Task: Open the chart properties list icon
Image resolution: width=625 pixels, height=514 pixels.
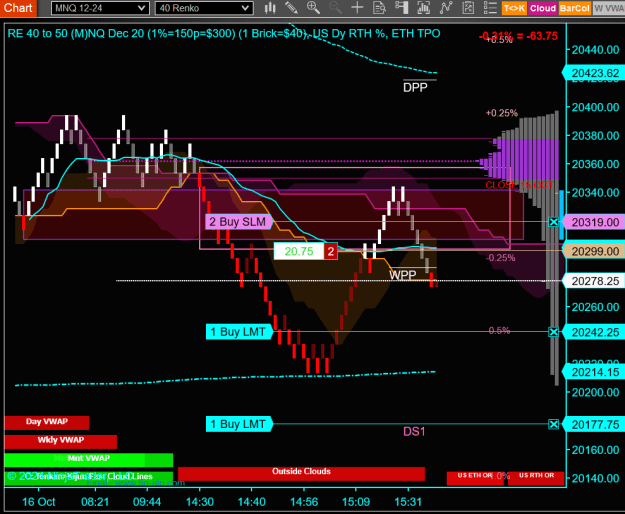Action: (490, 8)
